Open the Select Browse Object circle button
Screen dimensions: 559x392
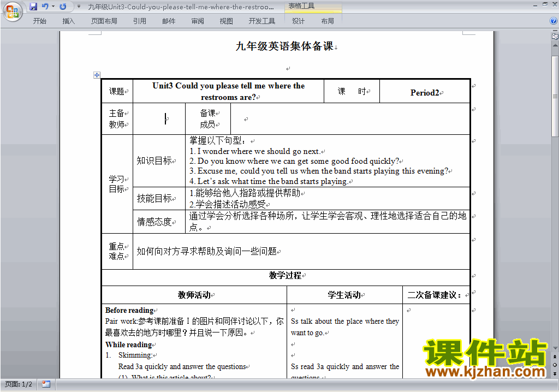point(555,365)
